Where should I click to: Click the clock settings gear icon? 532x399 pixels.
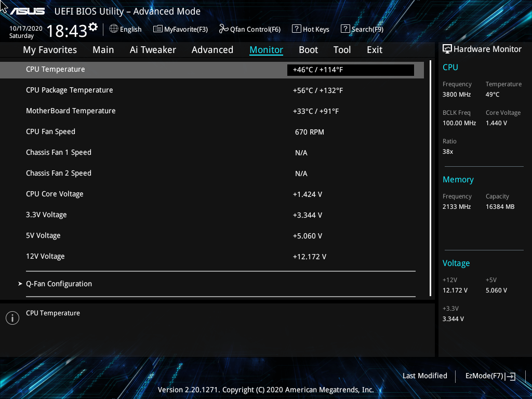pos(93,27)
